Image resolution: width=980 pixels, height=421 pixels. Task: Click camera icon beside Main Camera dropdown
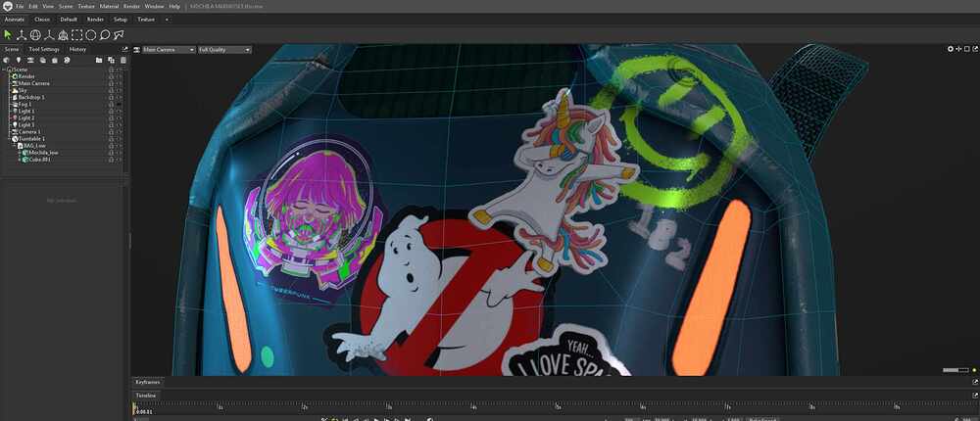point(137,49)
